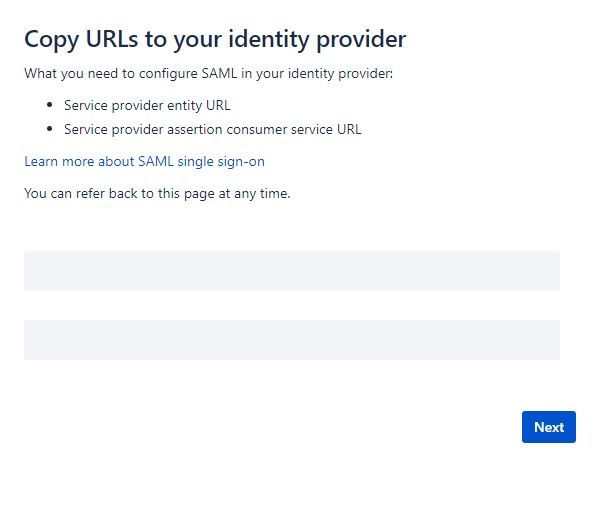Click the blue Next button

coord(548,427)
